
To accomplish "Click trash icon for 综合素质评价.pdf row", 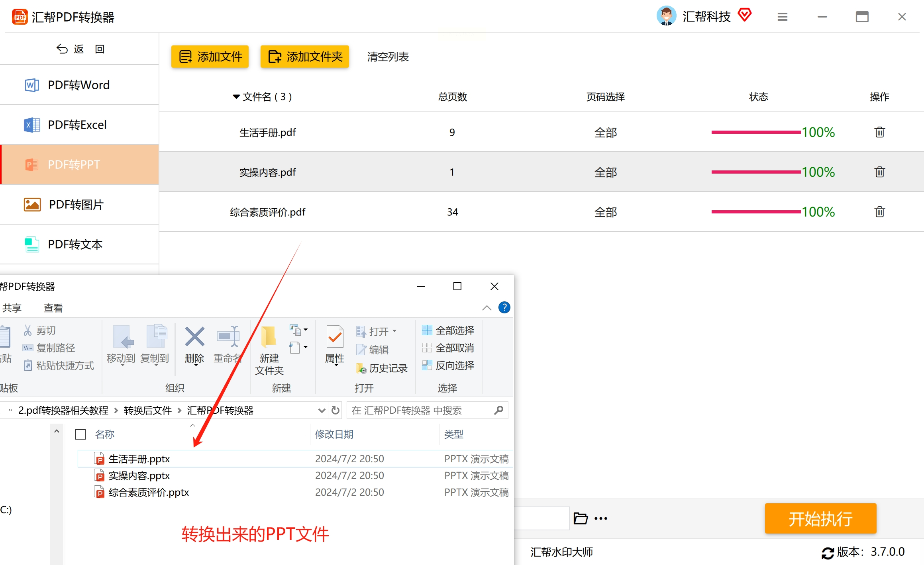I will pyautogui.click(x=879, y=212).
